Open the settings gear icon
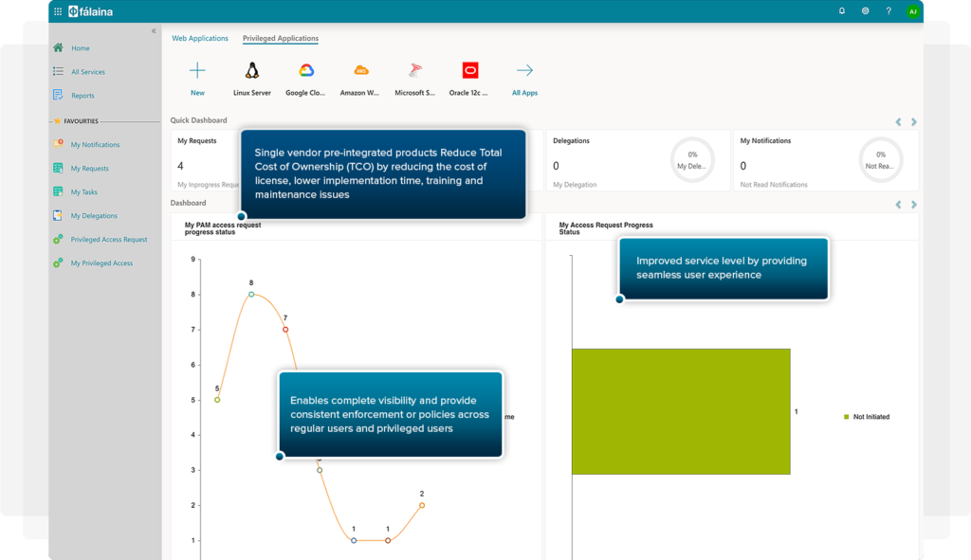Screen dimensions: 971x560 865,11
